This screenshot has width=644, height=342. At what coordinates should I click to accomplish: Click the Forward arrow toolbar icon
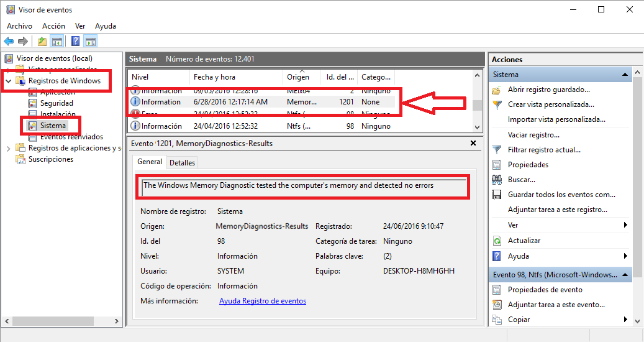tap(23, 41)
